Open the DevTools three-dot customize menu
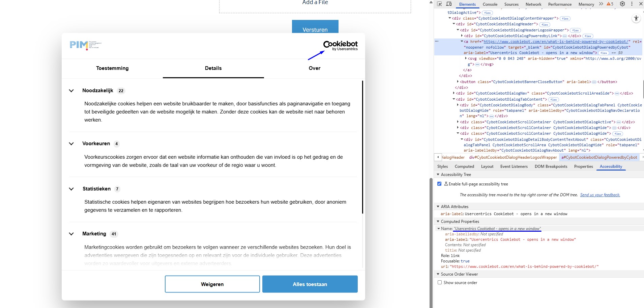The width and height of the screenshot is (644, 308). point(632,4)
